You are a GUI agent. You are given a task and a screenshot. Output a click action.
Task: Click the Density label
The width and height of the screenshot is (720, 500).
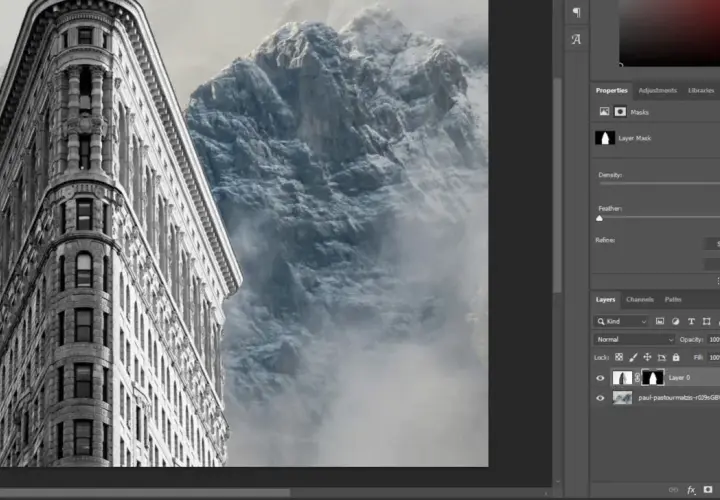610,175
